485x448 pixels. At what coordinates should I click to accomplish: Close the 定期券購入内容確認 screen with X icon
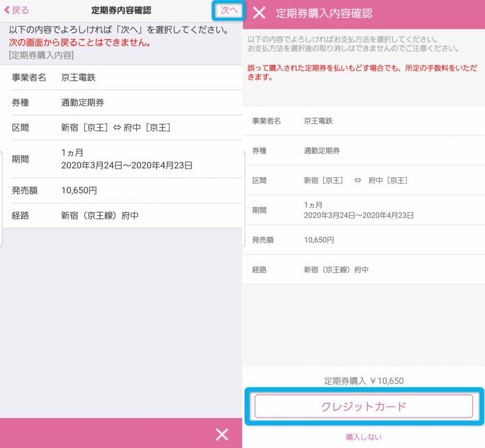pos(259,13)
